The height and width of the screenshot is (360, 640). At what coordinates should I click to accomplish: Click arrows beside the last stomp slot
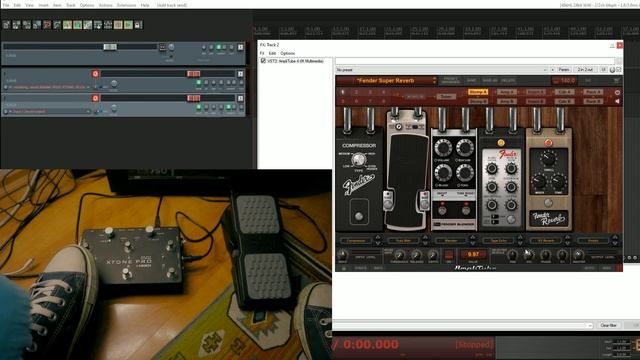(x=615, y=241)
